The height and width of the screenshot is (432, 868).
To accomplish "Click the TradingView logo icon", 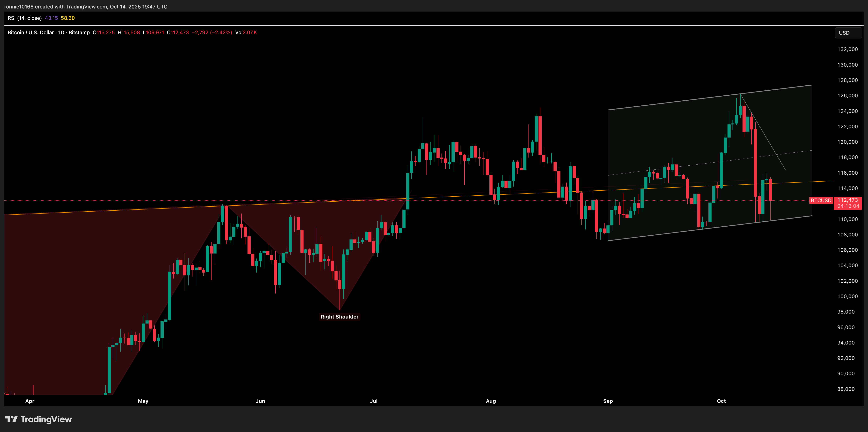I will 11,419.
